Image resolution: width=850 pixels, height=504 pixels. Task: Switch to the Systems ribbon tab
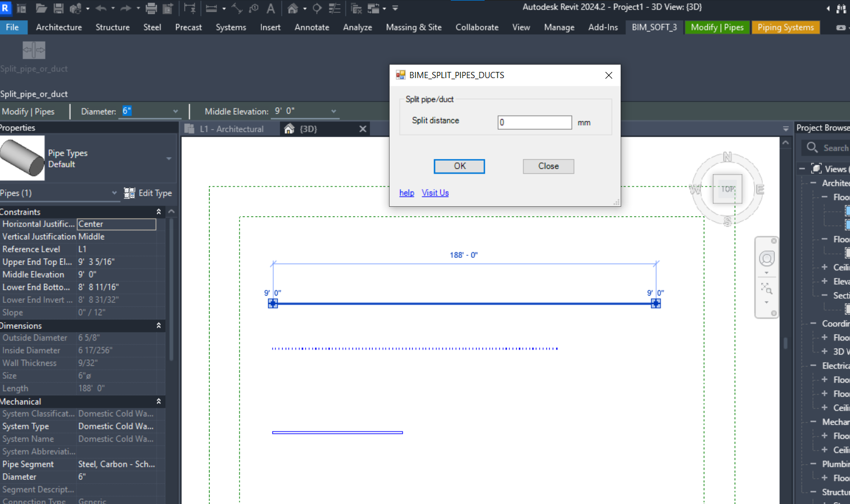click(231, 27)
